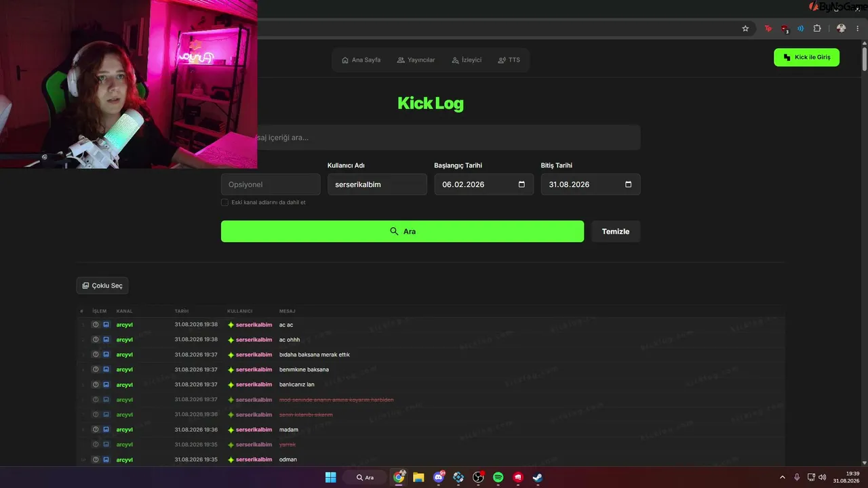Show hidden system tray icons
The height and width of the screenshot is (488, 868).
pyautogui.click(x=783, y=477)
